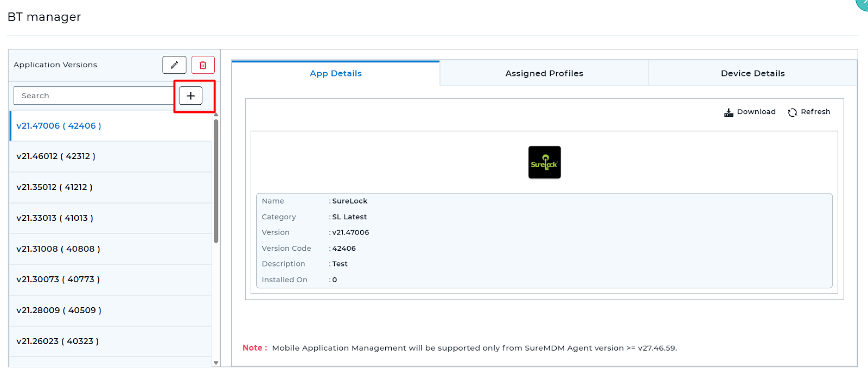868x374 pixels.
Task: Select version v21.46012 ( 42312 )
Action: click(x=111, y=156)
